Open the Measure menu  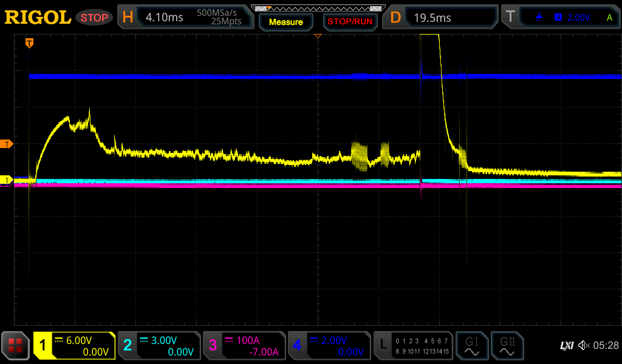285,22
